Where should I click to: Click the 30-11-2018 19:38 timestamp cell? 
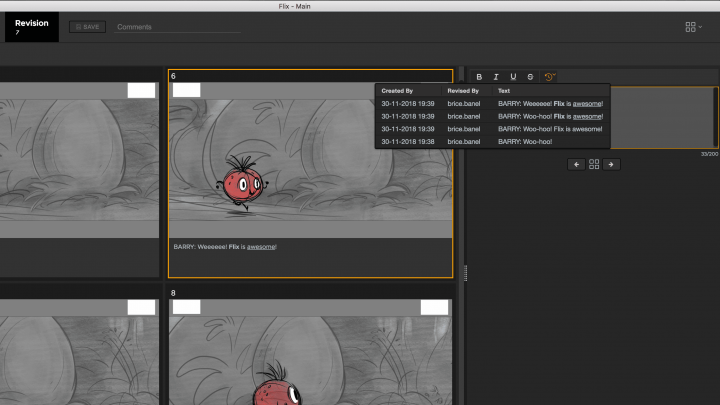[x=408, y=142]
